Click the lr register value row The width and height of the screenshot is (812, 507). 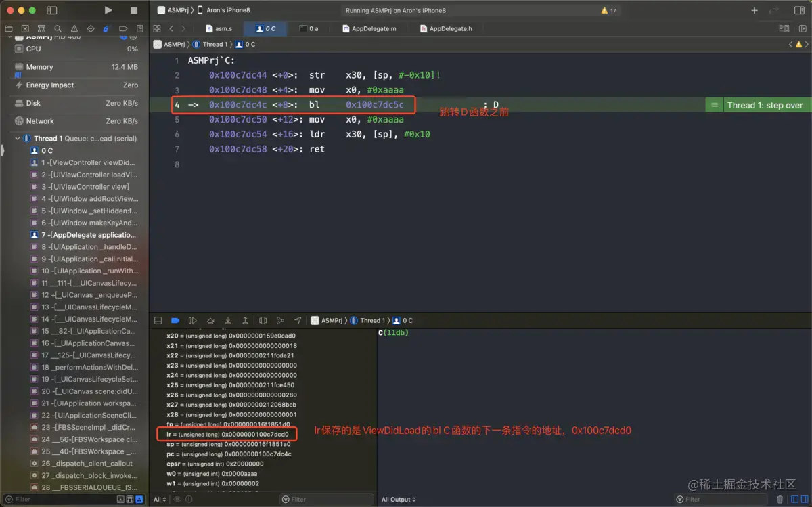coord(227,434)
